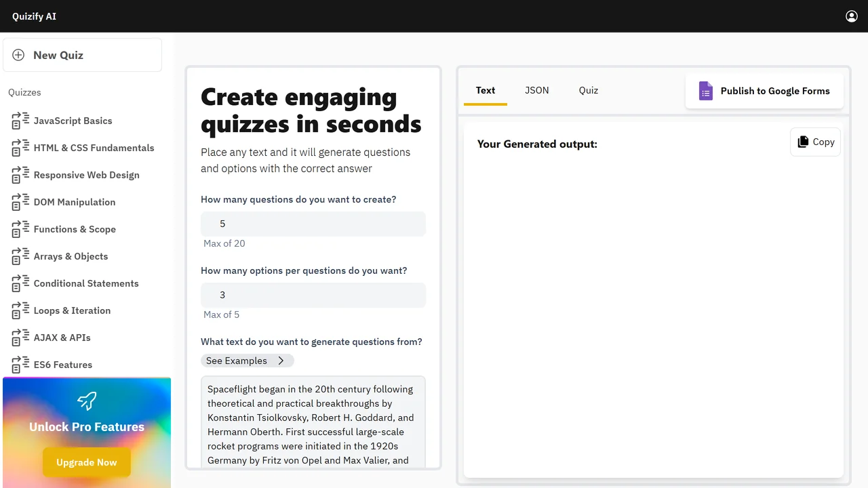Screen dimensions: 868x488
Task: Open Arrays & Objects quiz
Action: coord(71,256)
